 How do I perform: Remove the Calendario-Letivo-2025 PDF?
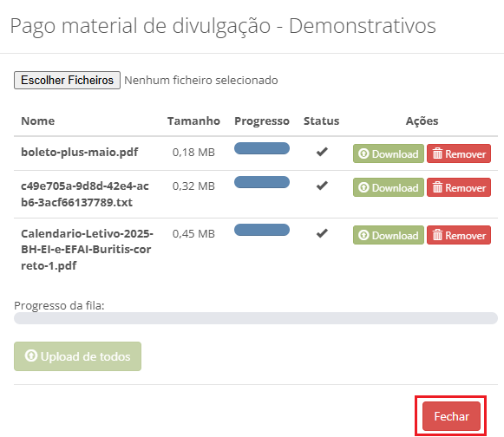point(459,235)
